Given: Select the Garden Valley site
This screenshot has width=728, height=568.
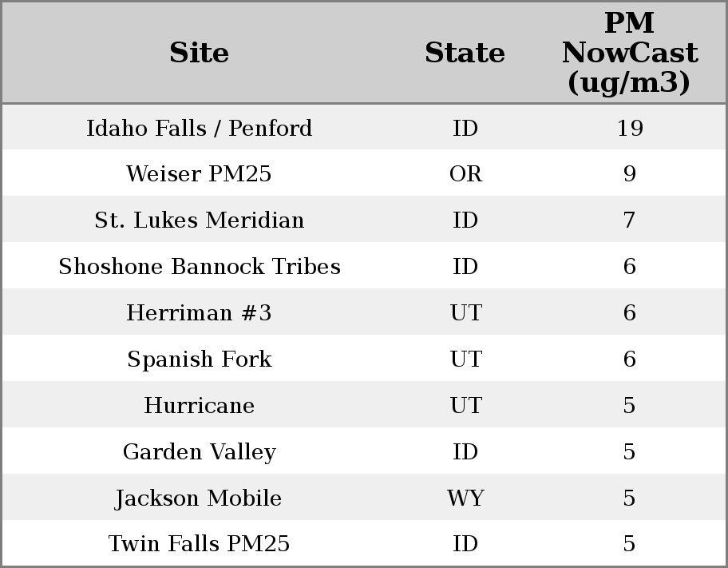Looking at the screenshot, I should tap(199, 452).
